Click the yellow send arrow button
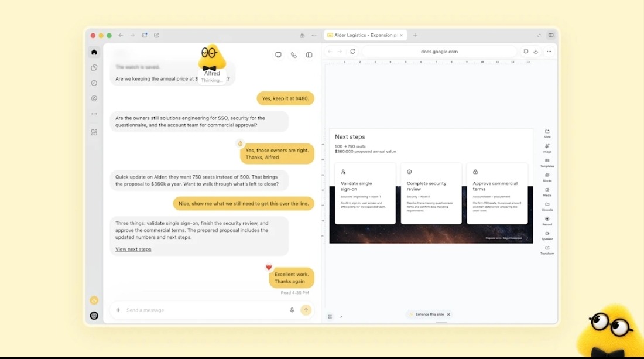Image resolution: width=644 pixels, height=359 pixels. 306,310
